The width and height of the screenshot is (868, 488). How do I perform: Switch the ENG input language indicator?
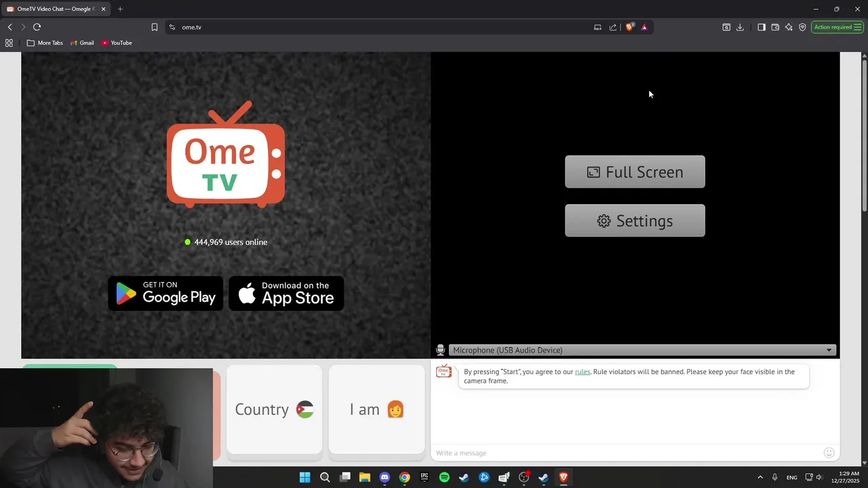coord(791,478)
